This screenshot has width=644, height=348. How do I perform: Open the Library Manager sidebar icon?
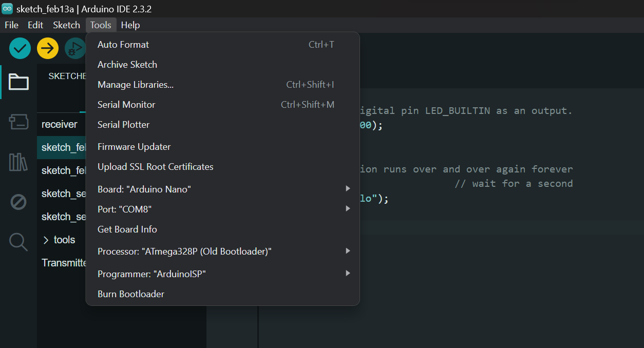click(x=18, y=162)
